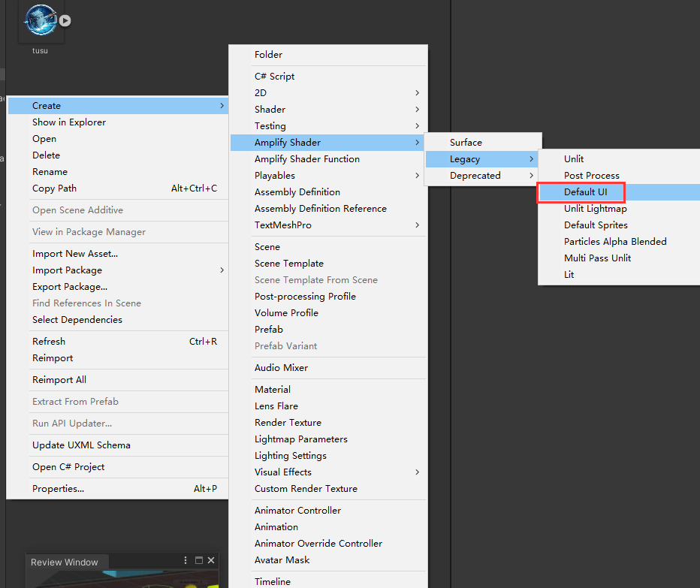Viewport: 700px width, 588px height.
Task: Open the Review Window options menu icon
Action: click(186, 560)
